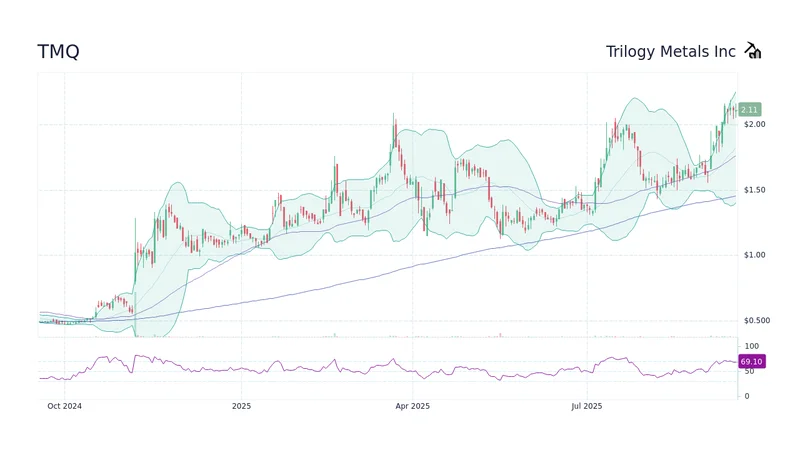The height and width of the screenshot is (450, 800).
Task: Click the Oct 2024 date axis label
Action: pos(65,407)
